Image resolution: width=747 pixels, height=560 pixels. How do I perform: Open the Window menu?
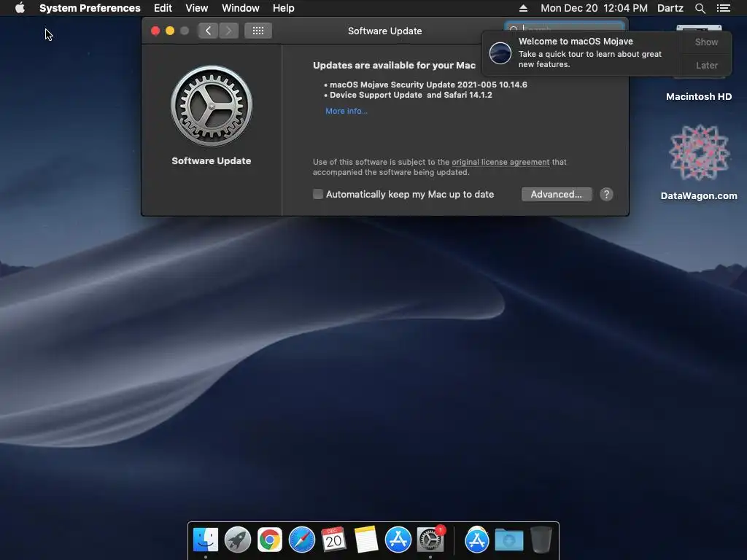click(241, 8)
